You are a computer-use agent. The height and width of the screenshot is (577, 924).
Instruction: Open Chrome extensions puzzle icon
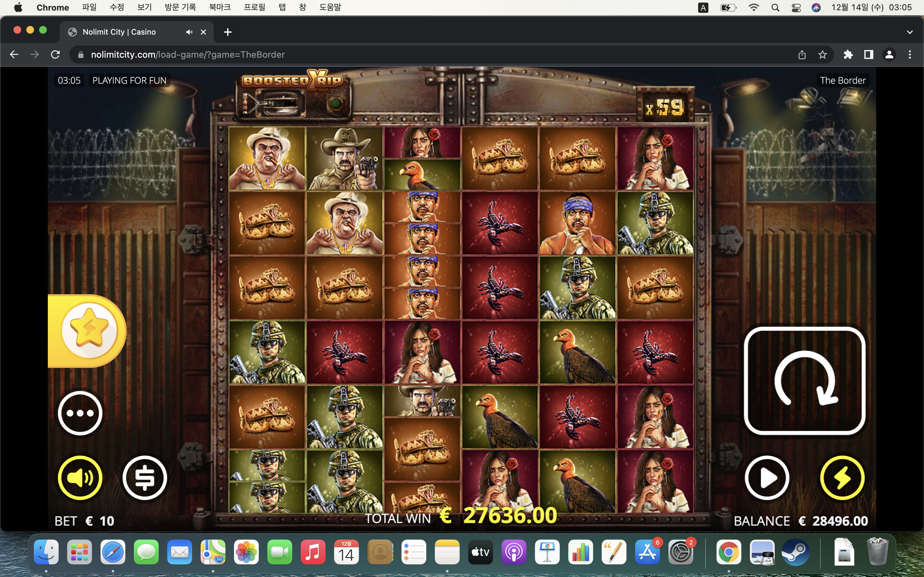click(x=848, y=54)
